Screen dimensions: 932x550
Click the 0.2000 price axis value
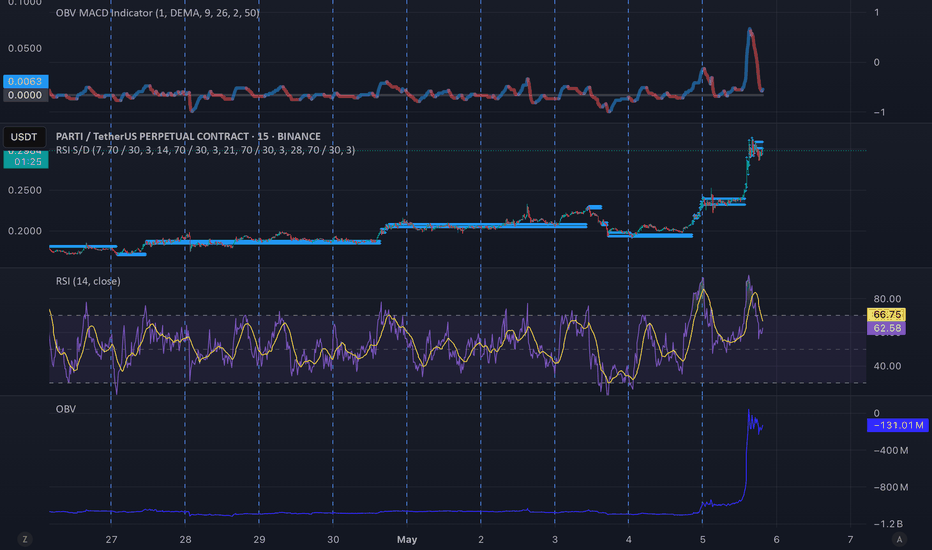tap(25, 231)
